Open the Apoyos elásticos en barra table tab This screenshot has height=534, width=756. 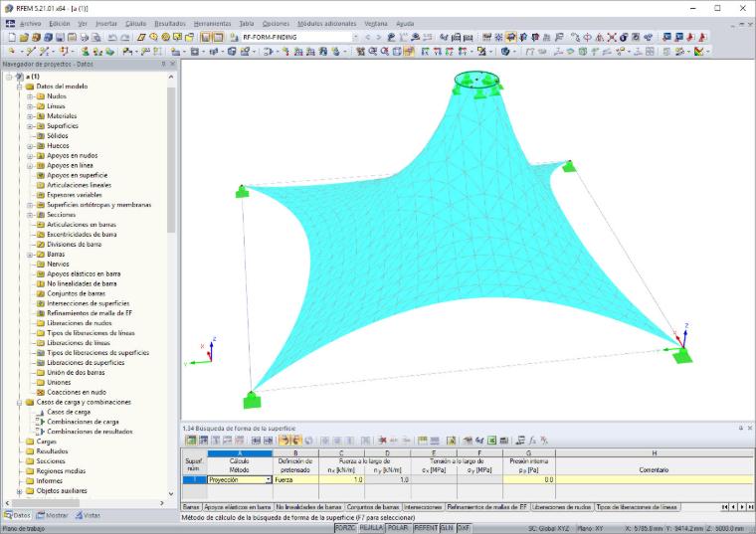(x=237, y=507)
